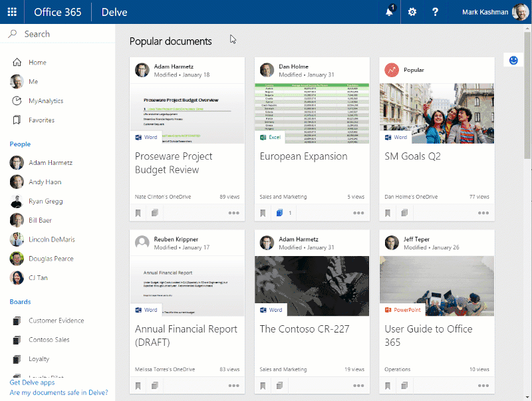Screen dimensions: 532x401
Task: Click the Delve app title
Action: 114,12
